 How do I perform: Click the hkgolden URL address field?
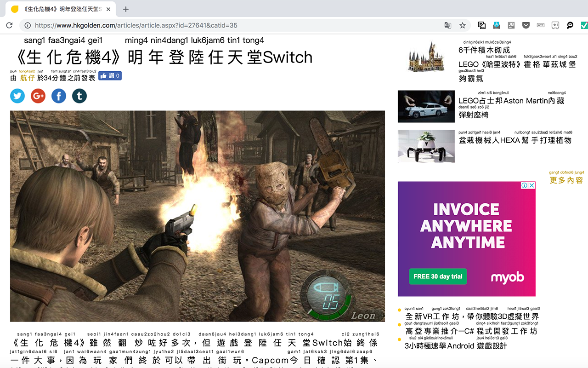pyautogui.click(x=230, y=26)
